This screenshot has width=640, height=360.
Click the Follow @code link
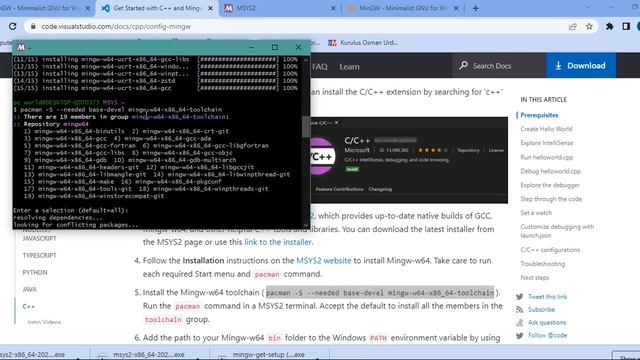(x=547, y=336)
